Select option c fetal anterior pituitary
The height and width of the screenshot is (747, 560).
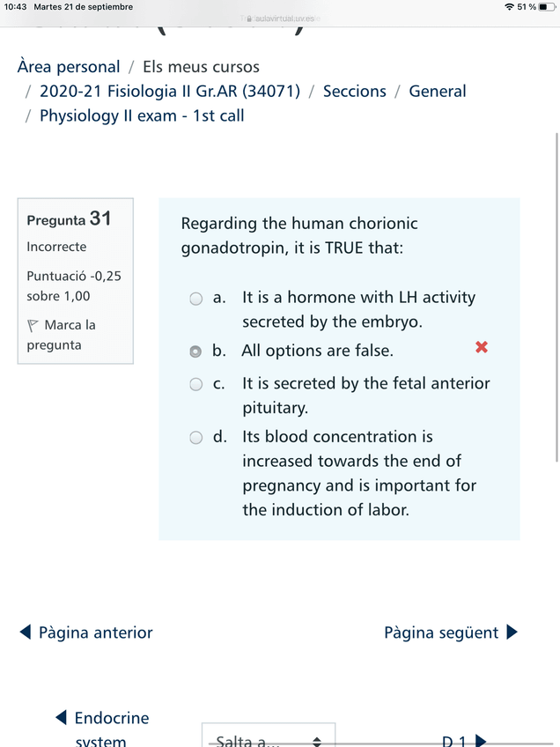pyautogui.click(x=196, y=384)
